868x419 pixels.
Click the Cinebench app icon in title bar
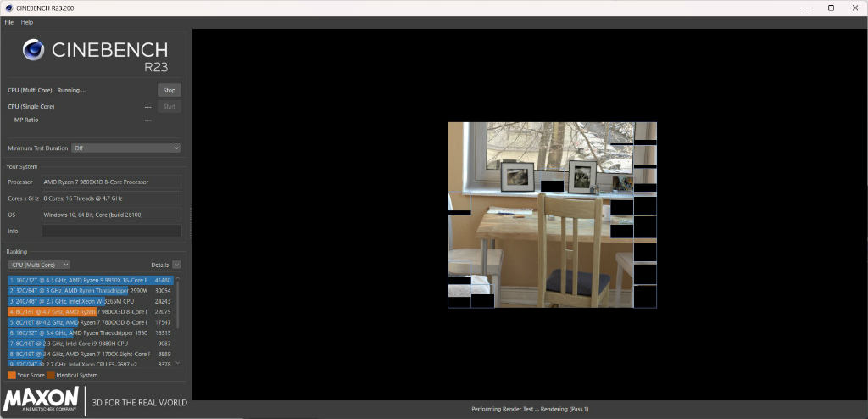coord(8,8)
